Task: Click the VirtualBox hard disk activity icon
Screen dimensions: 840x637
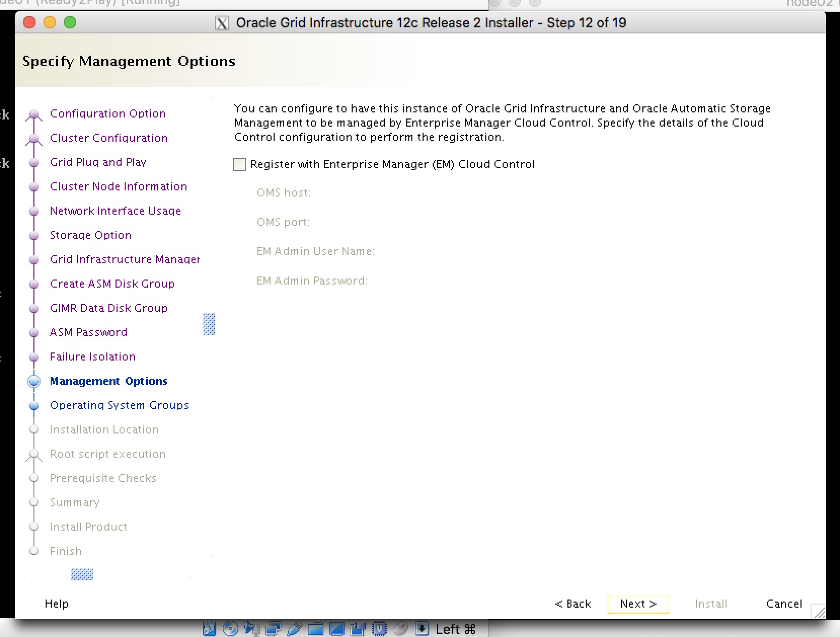Action: (x=209, y=628)
